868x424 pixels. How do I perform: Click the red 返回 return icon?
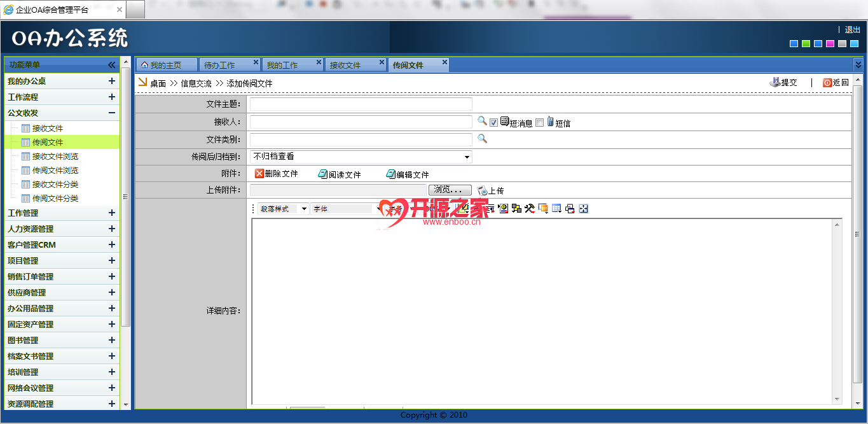pos(827,83)
